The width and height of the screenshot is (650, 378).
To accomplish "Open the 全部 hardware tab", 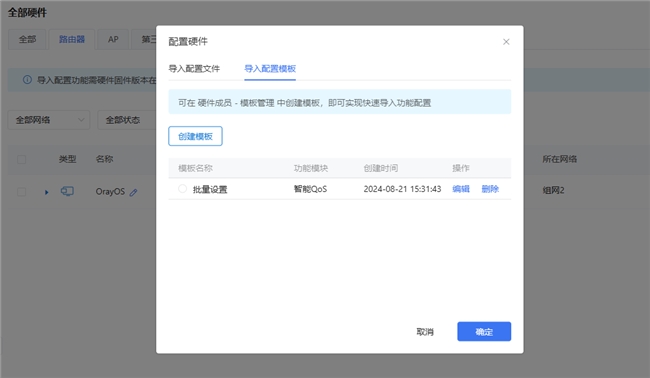I will tap(27, 39).
